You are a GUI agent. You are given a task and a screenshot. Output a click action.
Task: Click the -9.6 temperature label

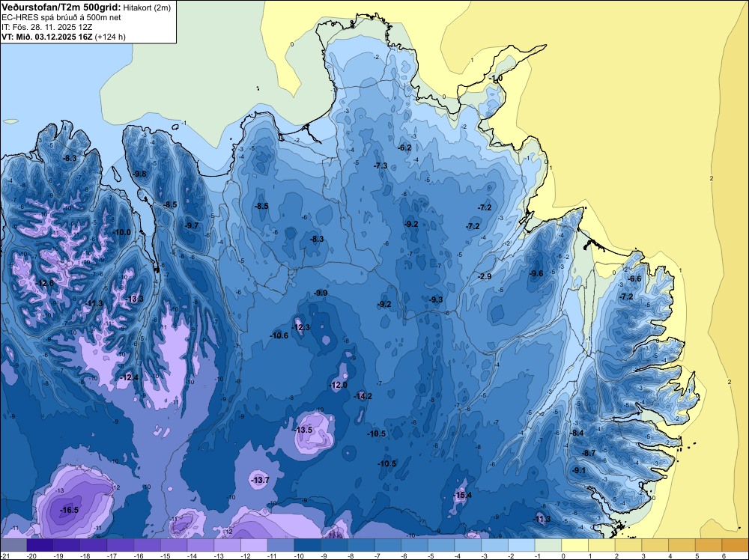536,273
